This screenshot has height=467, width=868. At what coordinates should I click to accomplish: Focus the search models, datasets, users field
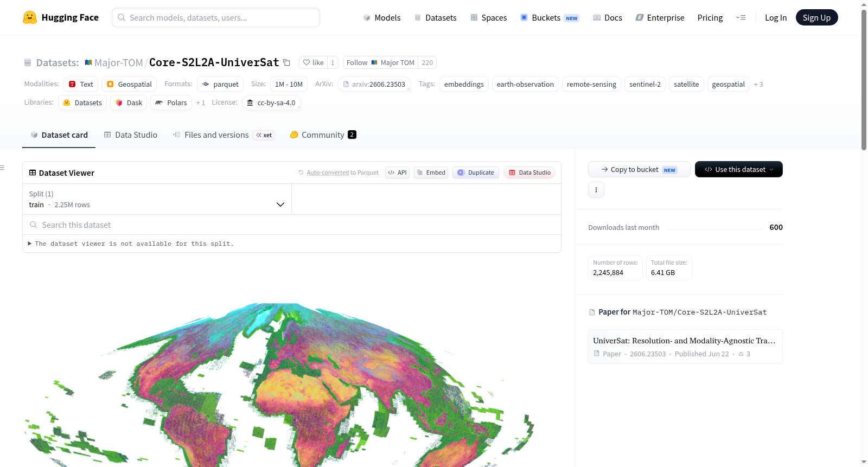coord(216,18)
